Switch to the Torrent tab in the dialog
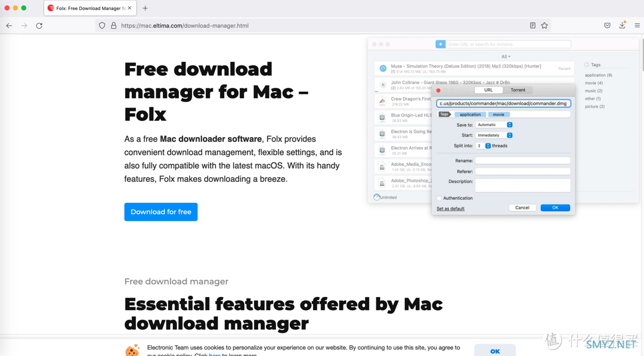This screenshot has width=644, height=356. click(x=518, y=90)
